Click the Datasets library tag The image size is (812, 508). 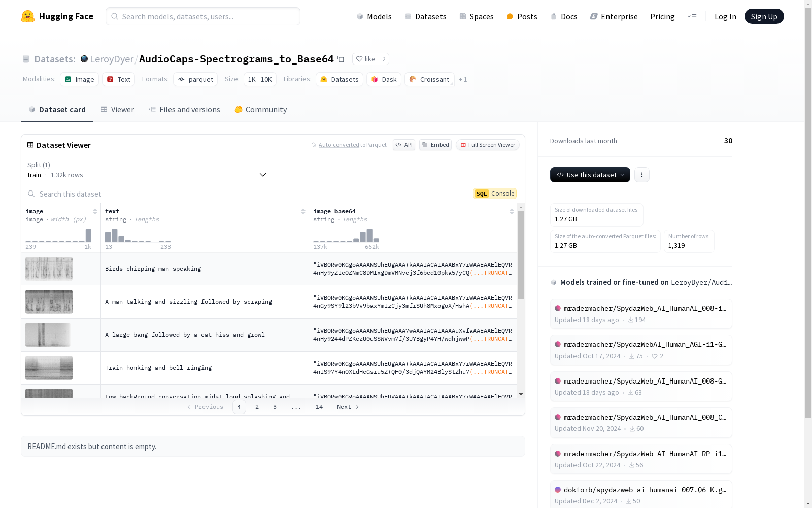click(x=340, y=79)
